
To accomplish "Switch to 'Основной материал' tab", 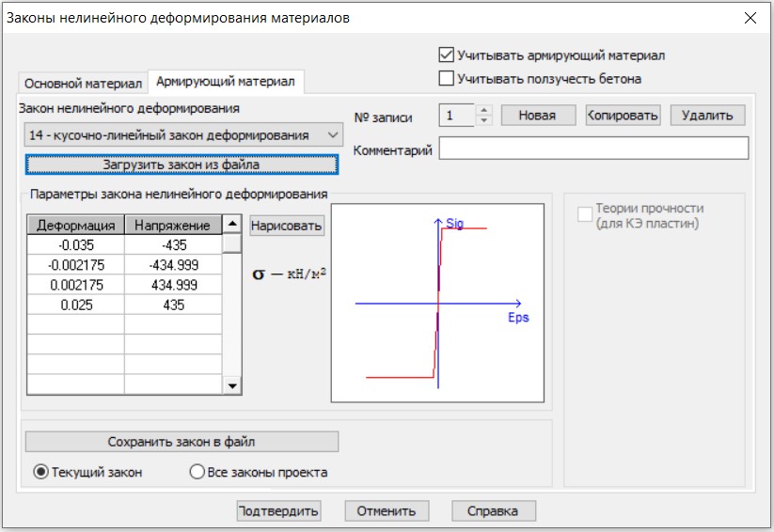I will [83, 83].
